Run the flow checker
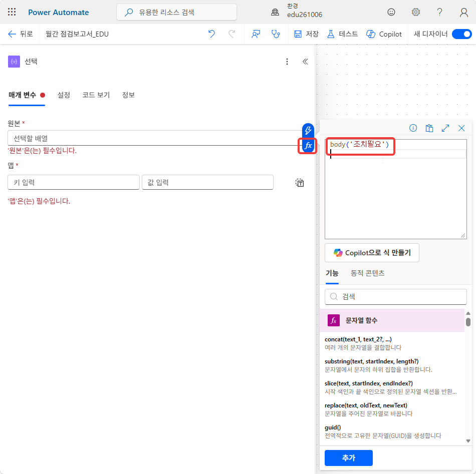The image size is (476, 474). coord(276,34)
